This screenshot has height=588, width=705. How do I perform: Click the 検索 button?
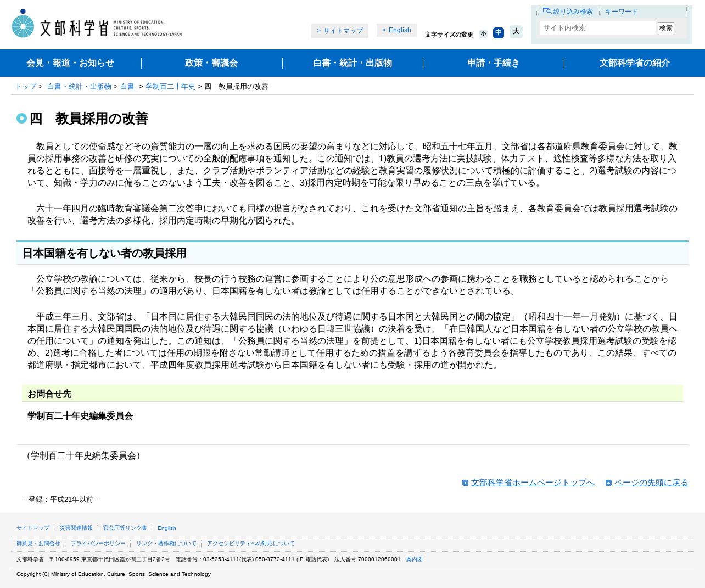(x=666, y=28)
